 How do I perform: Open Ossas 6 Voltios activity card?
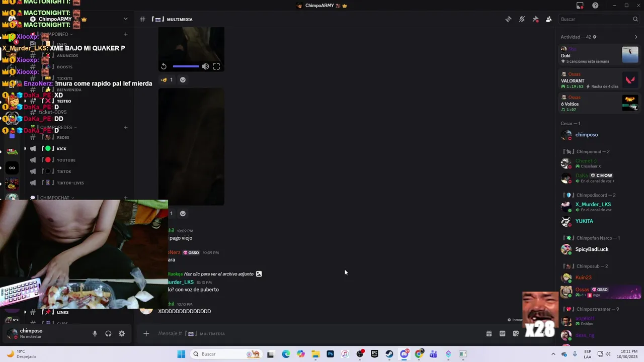tap(600, 103)
